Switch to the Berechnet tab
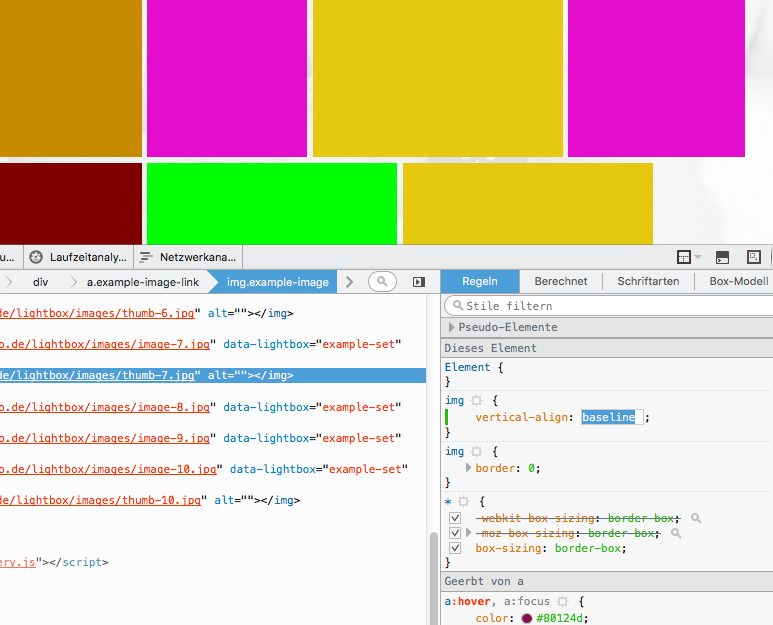Screen dimensions: 773x625 (x=561, y=282)
